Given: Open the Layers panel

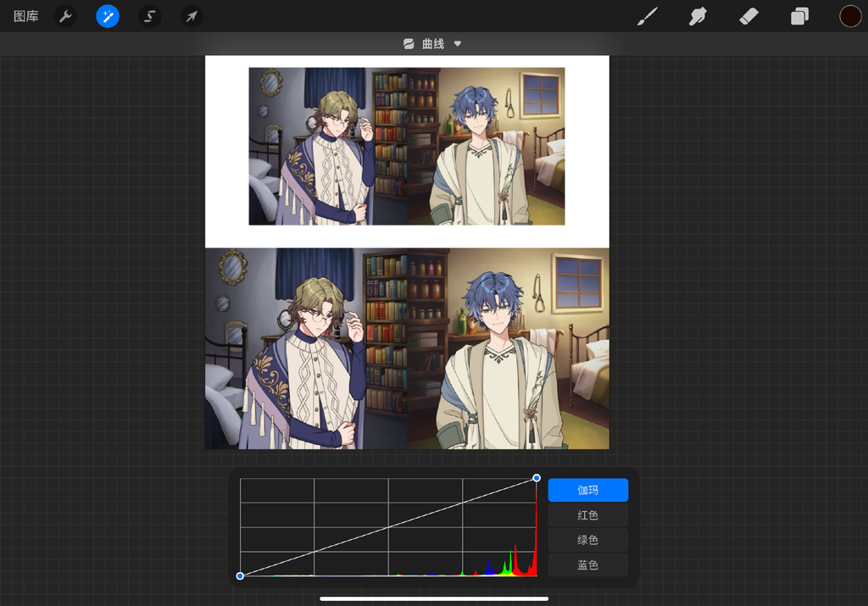Looking at the screenshot, I should click(799, 16).
